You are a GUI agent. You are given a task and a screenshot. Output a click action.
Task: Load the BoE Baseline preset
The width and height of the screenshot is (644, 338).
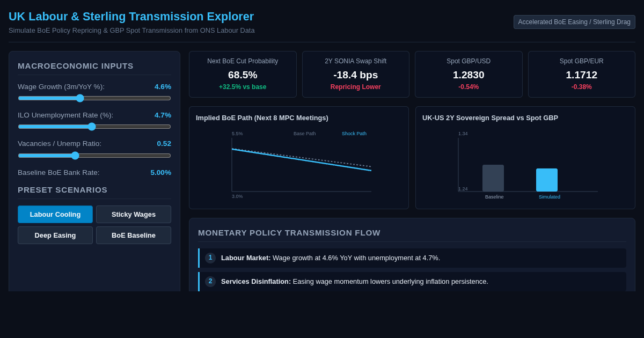click(134, 235)
